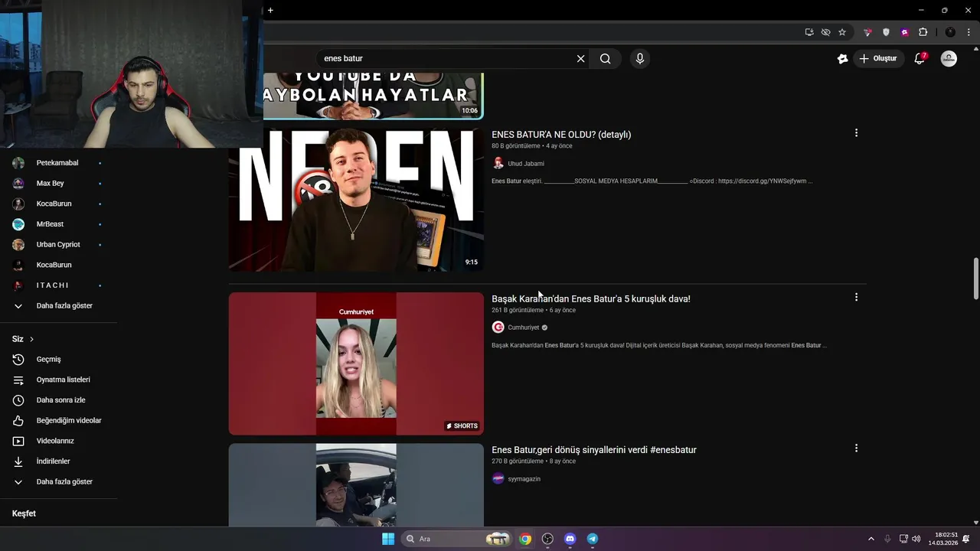Open the Siz section chevron heading

(x=23, y=339)
